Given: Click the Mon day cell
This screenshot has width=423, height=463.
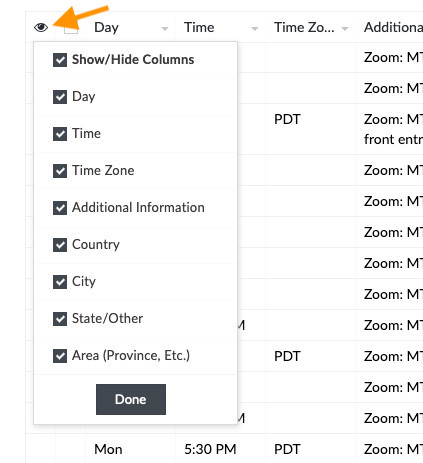Looking at the screenshot, I should click(108, 449).
